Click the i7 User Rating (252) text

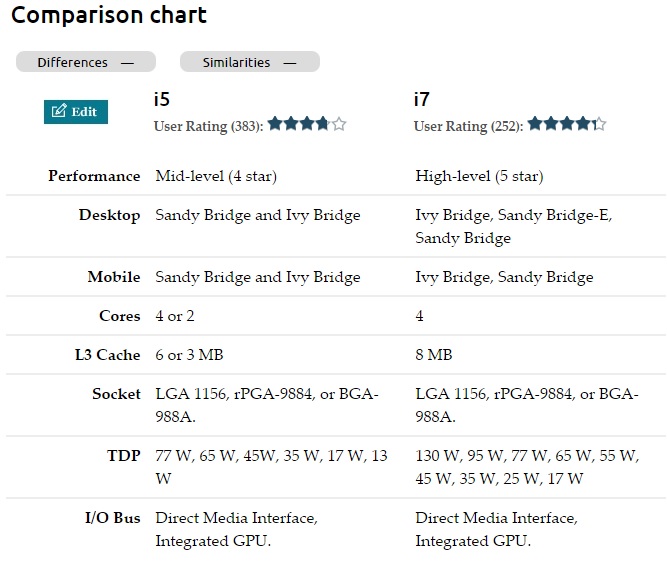468,126
